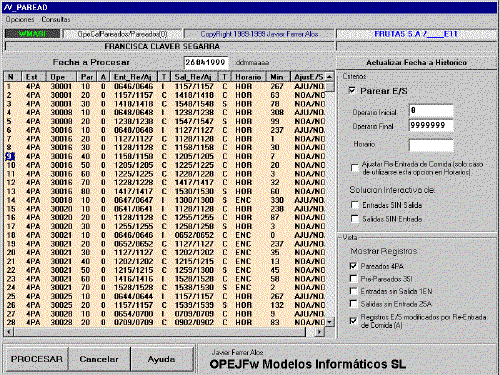Click the WMARI status label

click(32, 34)
